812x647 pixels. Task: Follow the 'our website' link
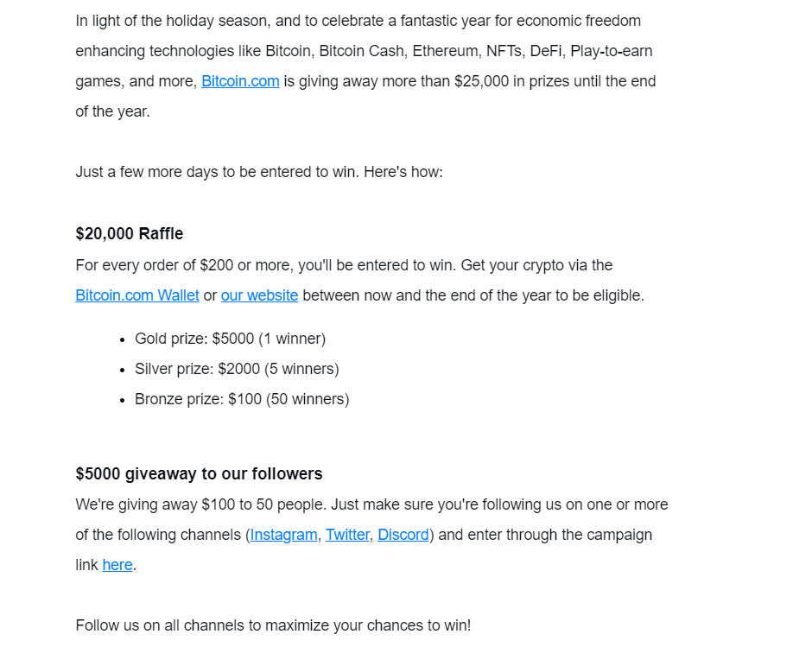[259, 295]
